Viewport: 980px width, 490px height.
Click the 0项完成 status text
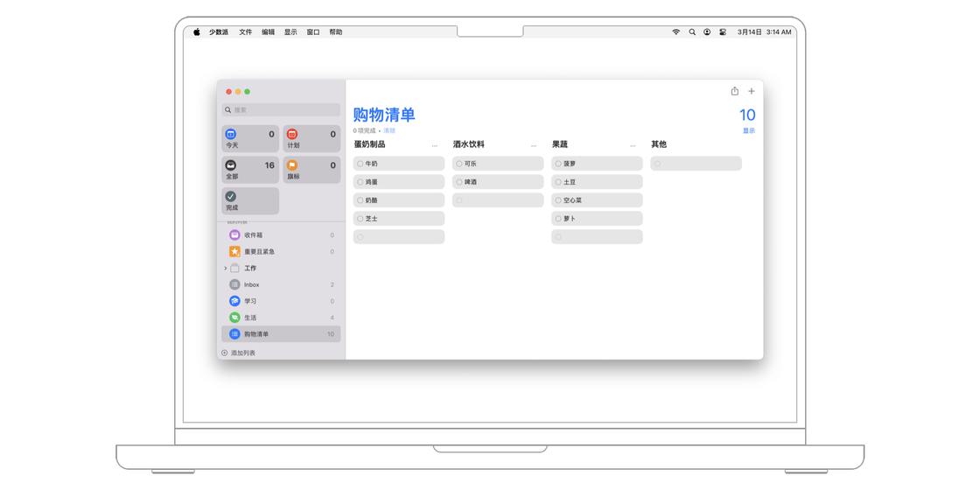pos(364,130)
